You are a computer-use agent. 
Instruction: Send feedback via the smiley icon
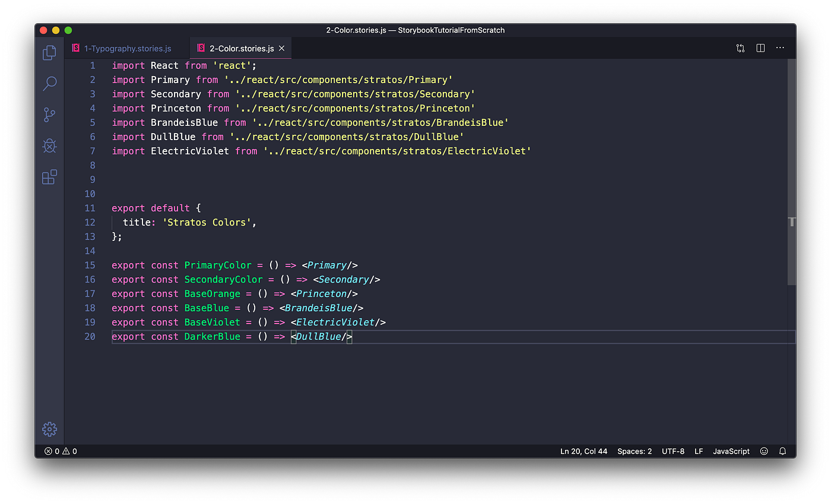tap(763, 451)
